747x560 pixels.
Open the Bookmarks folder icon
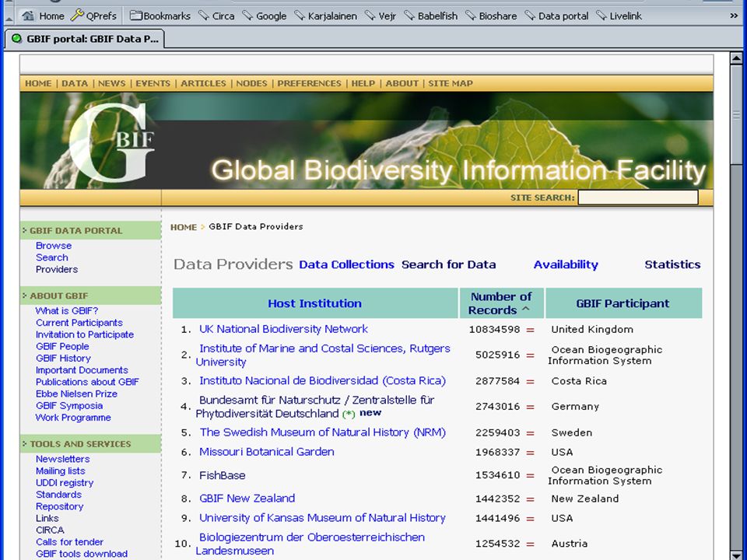point(136,16)
